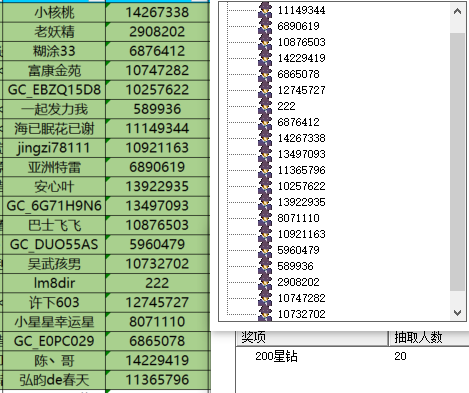
Task: Click the user icon beside 10257622 in list
Action: [x=265, y=185]
